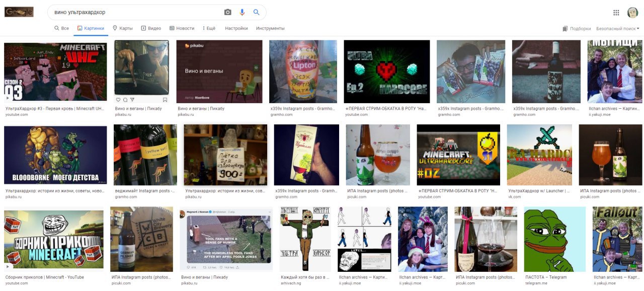Click 'Каждый хотя бы раз в' result title
Image resolution: width=644 pixels, height=291 pixels.
pos(305,277)
